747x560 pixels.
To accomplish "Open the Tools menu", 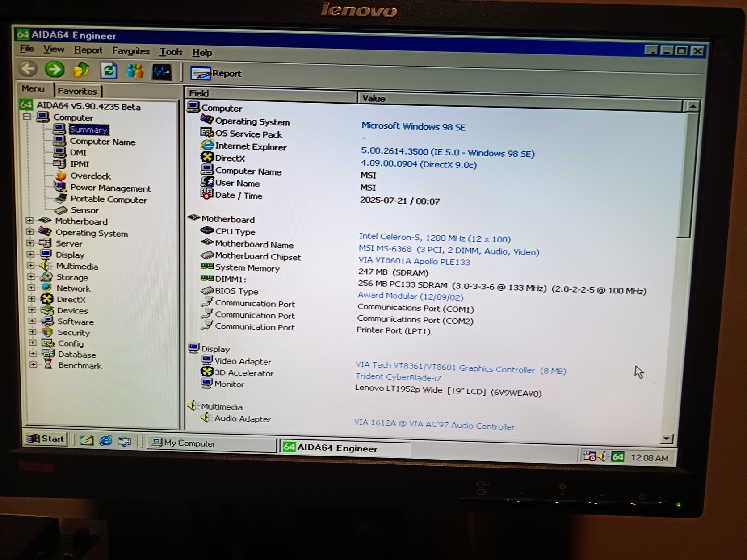I will point(171,52).
